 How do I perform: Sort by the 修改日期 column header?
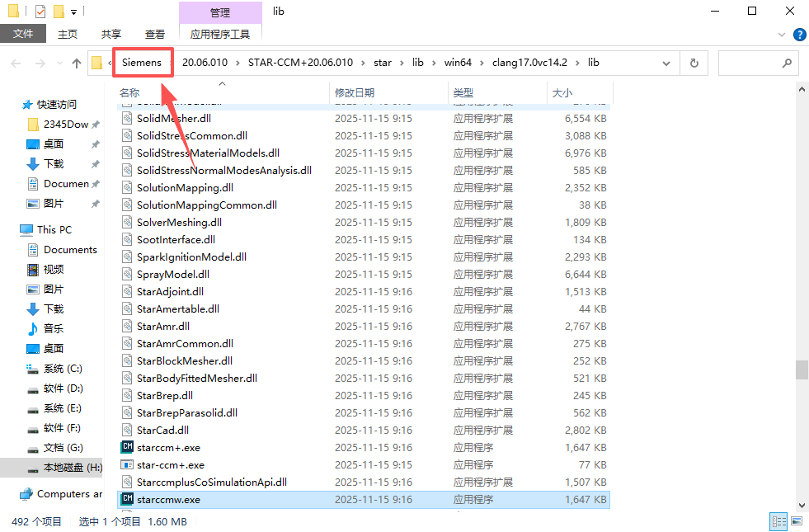355,92
